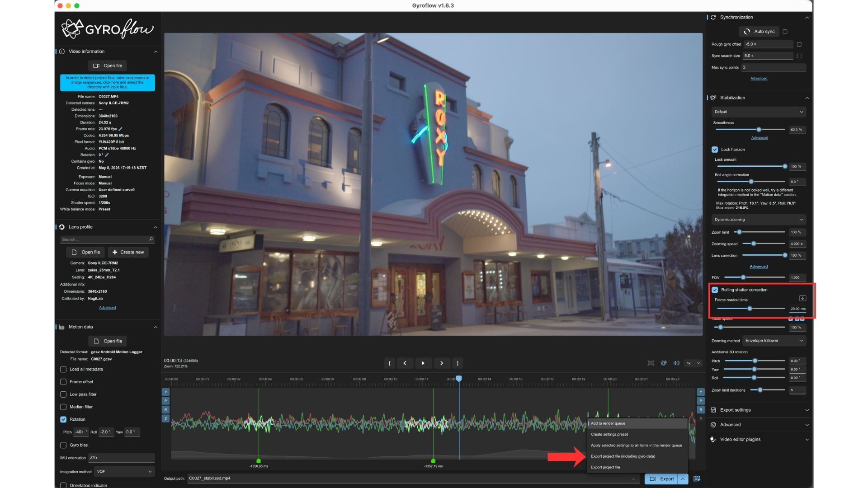Image resolution: width=868 pixels, height=488 pixels.
Task: Toggle the S graph button beside the timeline
Action: [x=701, y=418]
